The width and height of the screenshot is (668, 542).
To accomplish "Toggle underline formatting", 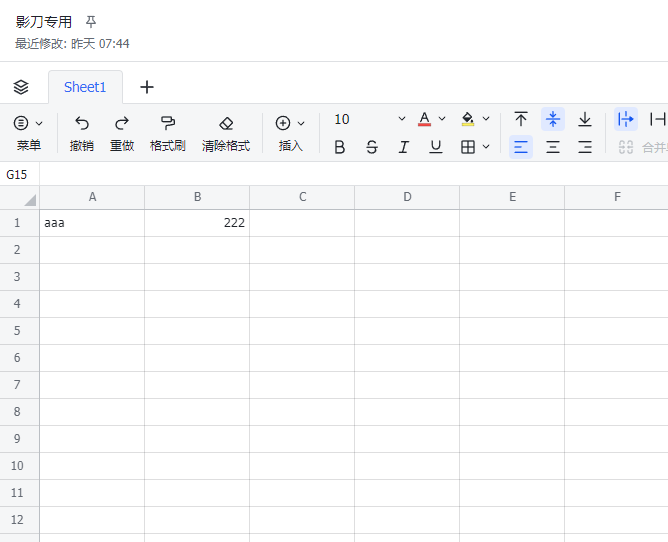I will (x=436, y=147).
